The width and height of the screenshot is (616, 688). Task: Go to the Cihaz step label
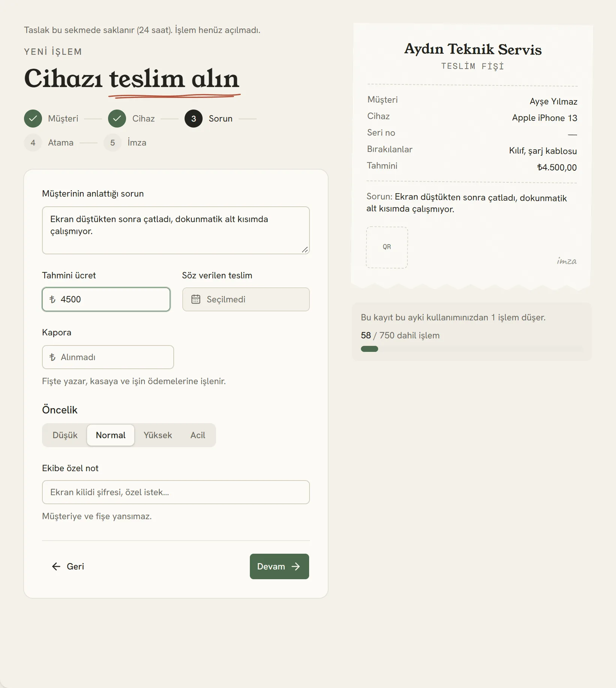143,119
